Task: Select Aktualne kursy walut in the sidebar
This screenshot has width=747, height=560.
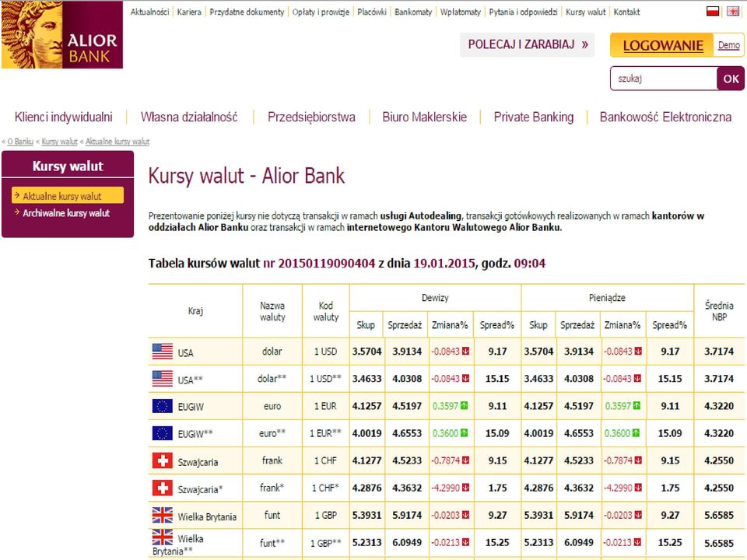Action: coord(68,195)
